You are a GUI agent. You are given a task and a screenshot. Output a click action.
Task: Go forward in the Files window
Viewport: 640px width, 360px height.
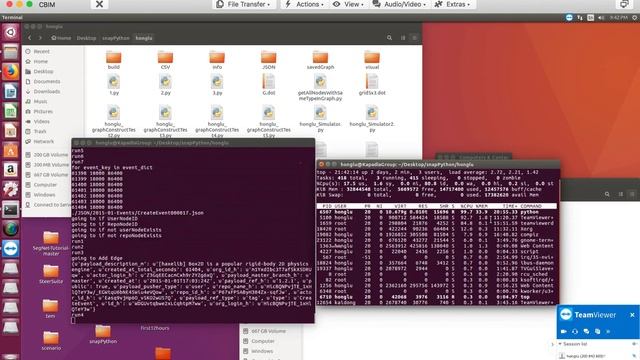click(40, 38)
